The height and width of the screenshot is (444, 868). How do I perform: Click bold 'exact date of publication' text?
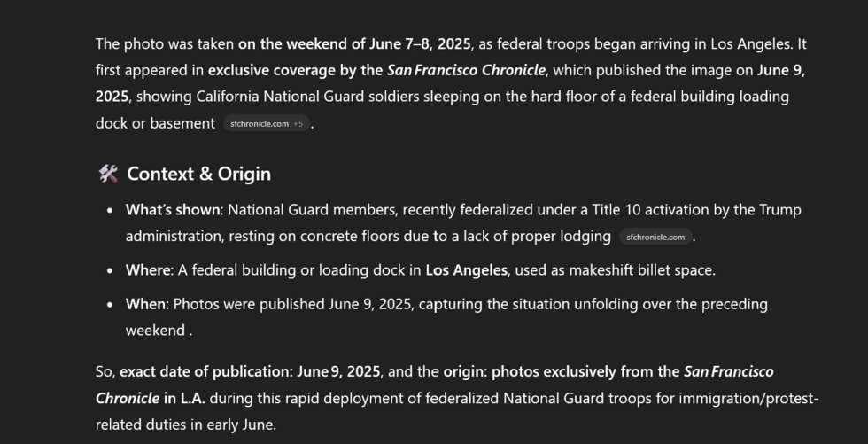[x=205, y=371]
